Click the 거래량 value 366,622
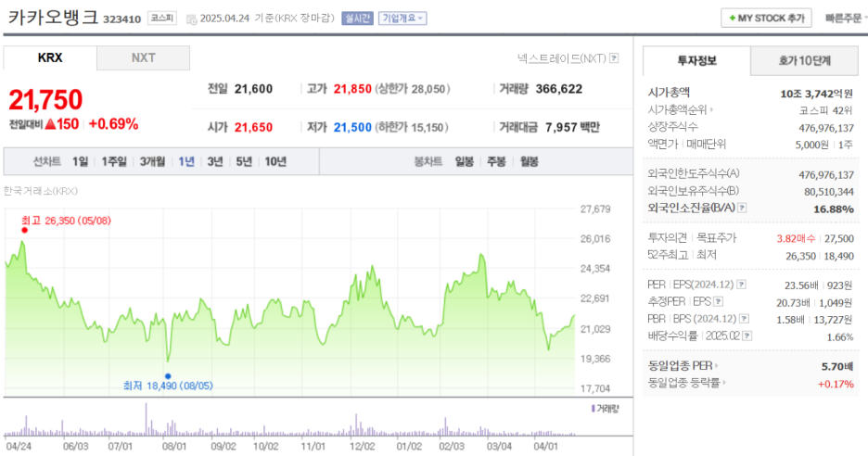 click(x=558, y=89)
